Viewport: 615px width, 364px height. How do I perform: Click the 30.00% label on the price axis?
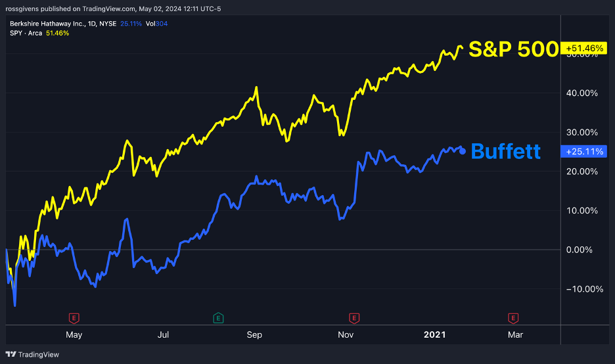click(582, 132)
